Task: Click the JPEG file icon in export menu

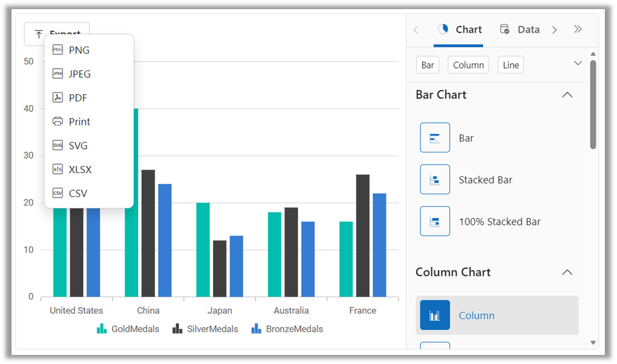Action: 57,74
